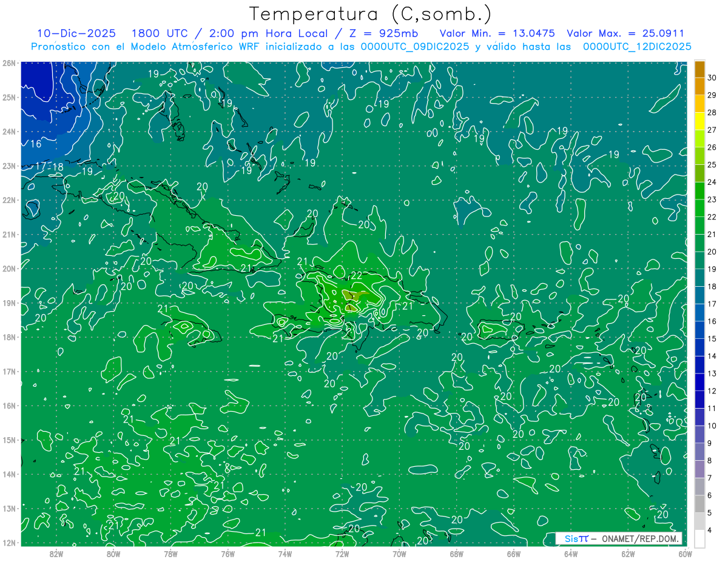
Task: Click the top orange-brown segment of the color scale
Action: (x=699, y=69)
